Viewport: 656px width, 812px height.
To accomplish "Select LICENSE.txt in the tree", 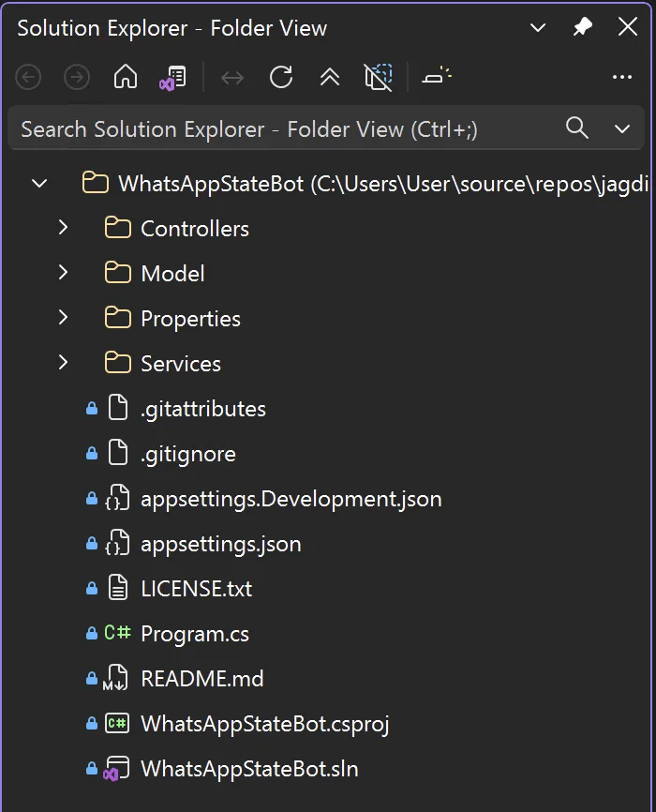I will coord(196,589).
